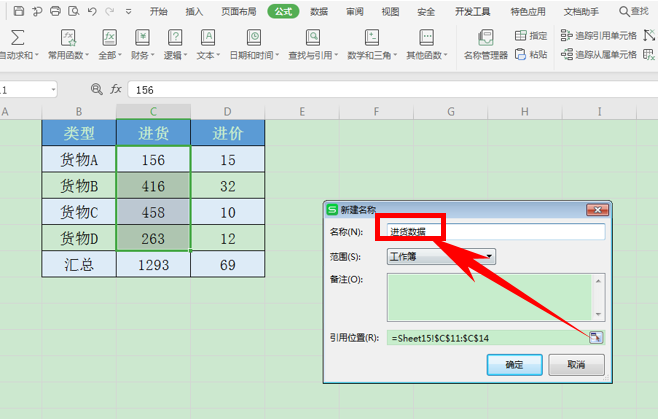This screenshot has height=419, width=658.
Task: Click the cell containing 458
Action: click(x=153, y=212)
